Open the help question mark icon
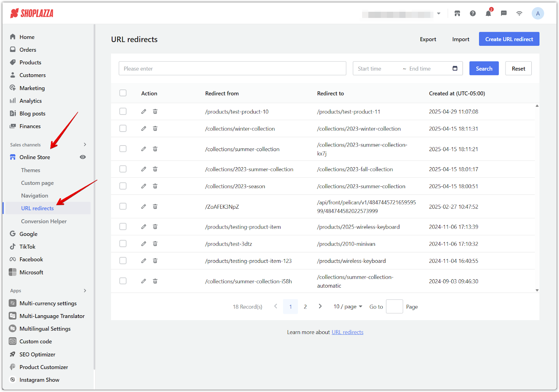Image resolution: width=559 pixels, height=392 pixels. [x=473, y=14]
